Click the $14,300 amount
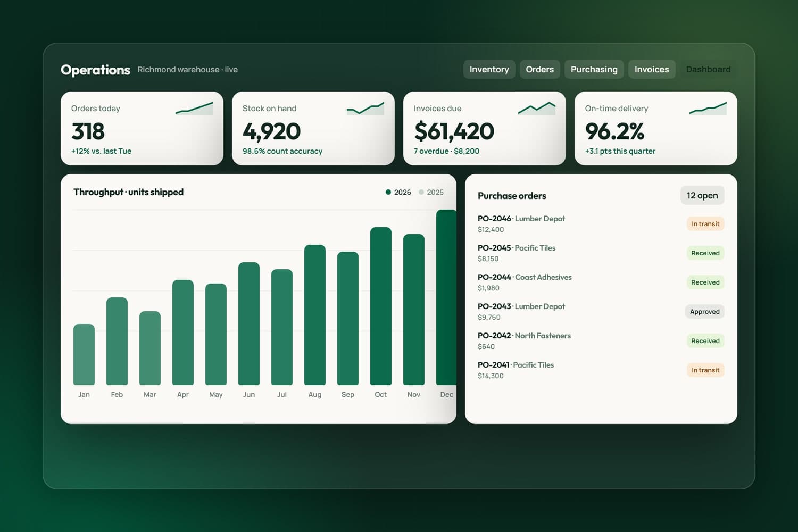The image size is (798, 532). pyautogui.click(x=491, y=376)
